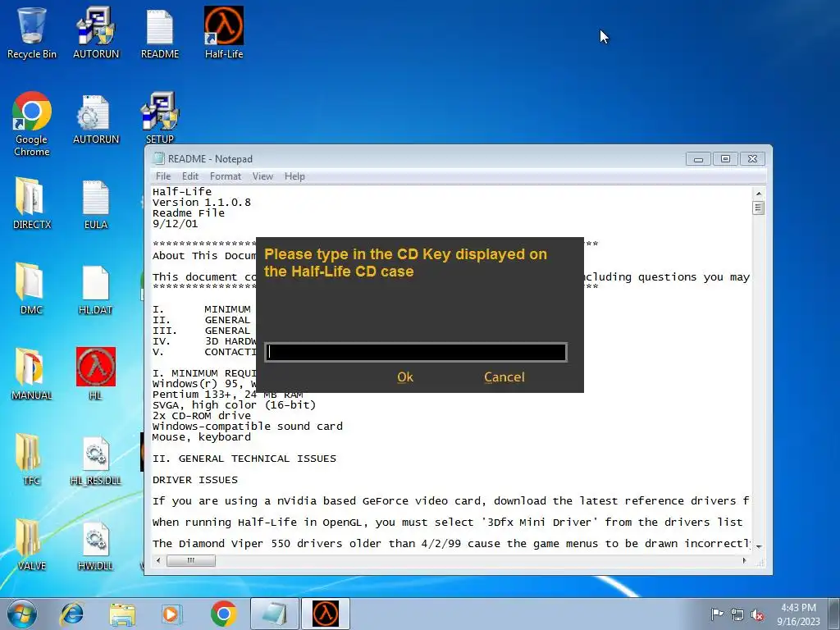Click the muted volume tray icon
The width and height of the screenshot is (840, 630).
757,614
